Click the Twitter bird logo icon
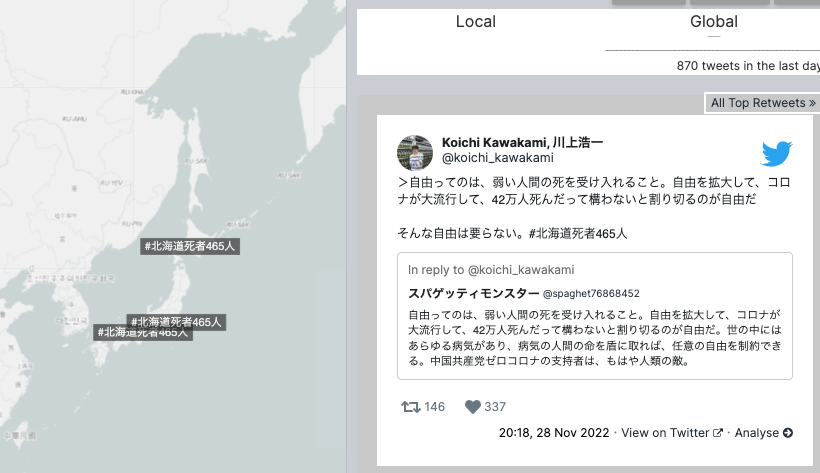The image size is (820, 473). [777, 153]
